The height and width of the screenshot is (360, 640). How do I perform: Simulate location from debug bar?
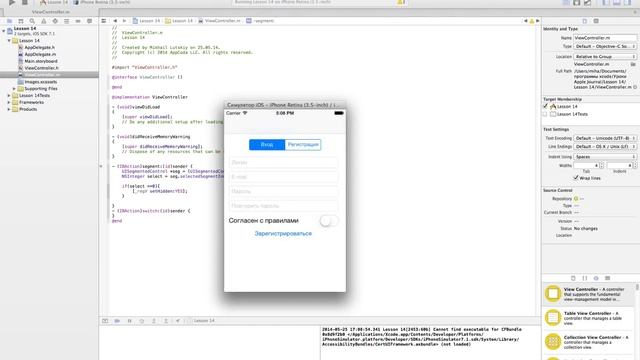[x=178, y=321]
